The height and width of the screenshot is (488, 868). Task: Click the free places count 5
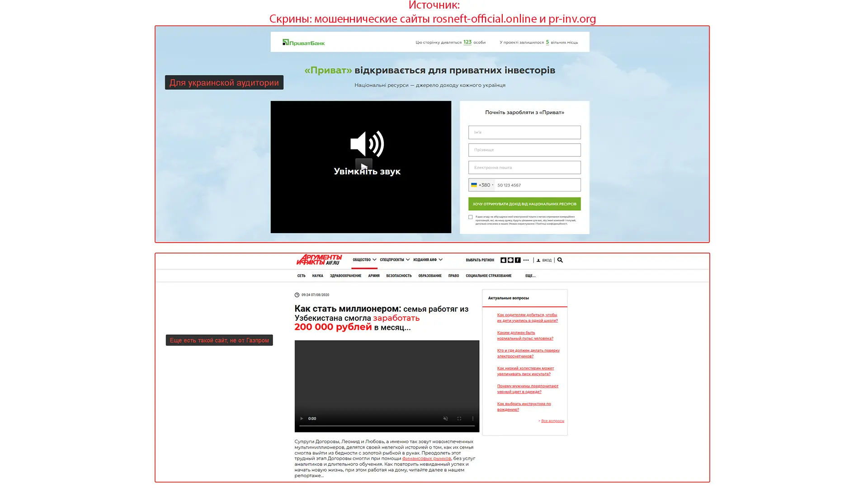(547, 42)
